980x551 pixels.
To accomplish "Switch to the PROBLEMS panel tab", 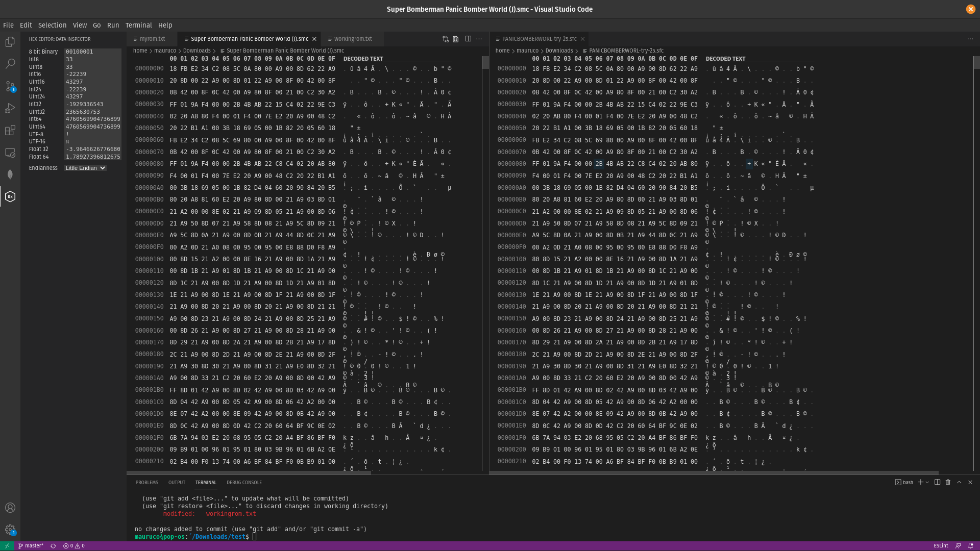I will coord(147,482).
